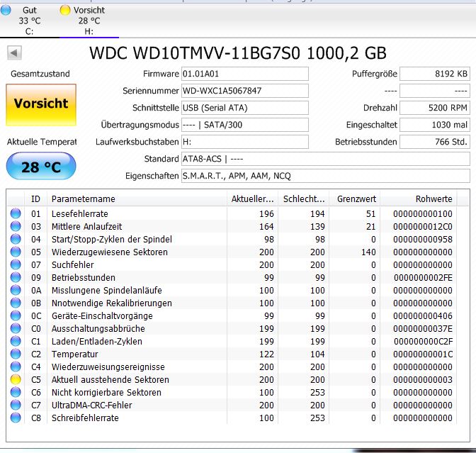The height and width of the screenshot is (453, 476).
Task: Click threshold value 140 of Wiederzugewiesene Sektoren
Action: tap(368, 252)
